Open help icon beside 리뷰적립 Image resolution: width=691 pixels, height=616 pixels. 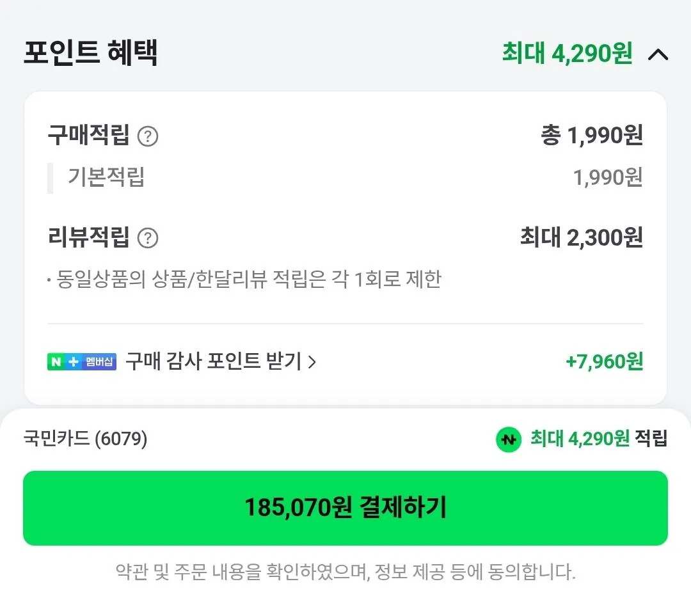(148, 239)
